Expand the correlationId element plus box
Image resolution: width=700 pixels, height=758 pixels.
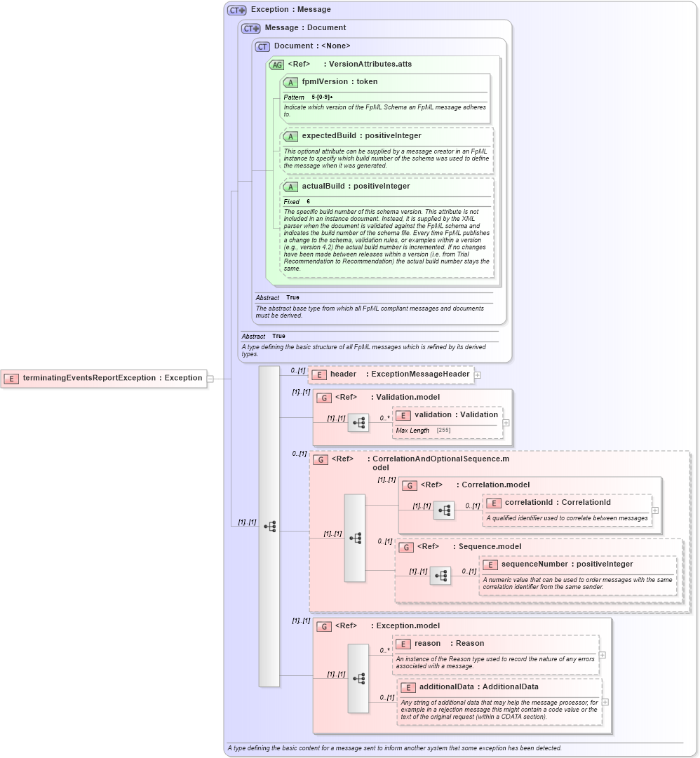(655, 510)
